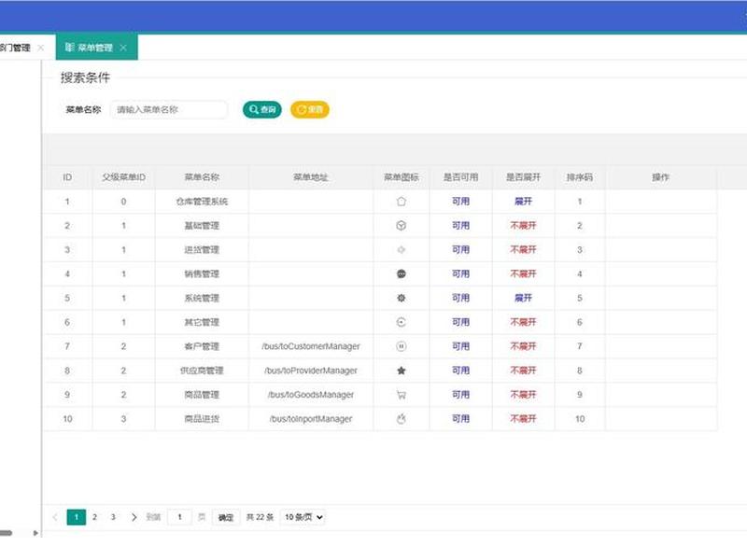Click the home icon in 仓库管理系统 row
The height and width of the screenshot is (560, 747).
pyautogui.click(x=402, y=202)
